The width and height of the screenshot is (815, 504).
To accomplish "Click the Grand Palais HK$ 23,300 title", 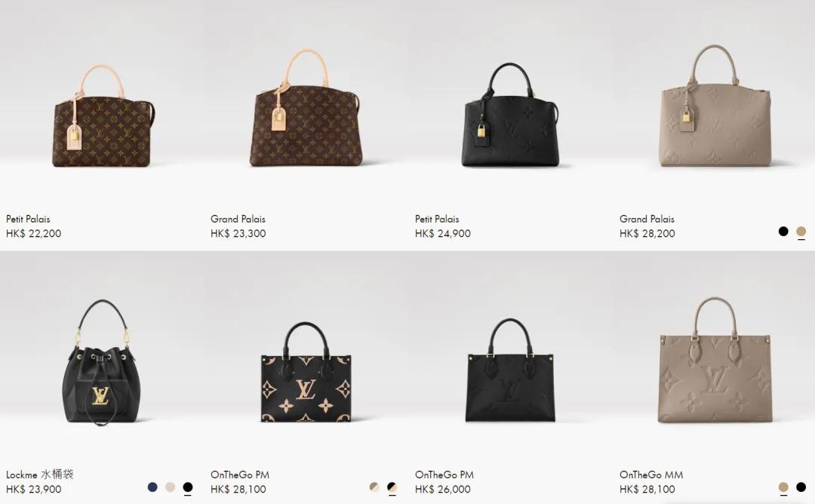I will [x=238, y=219].
